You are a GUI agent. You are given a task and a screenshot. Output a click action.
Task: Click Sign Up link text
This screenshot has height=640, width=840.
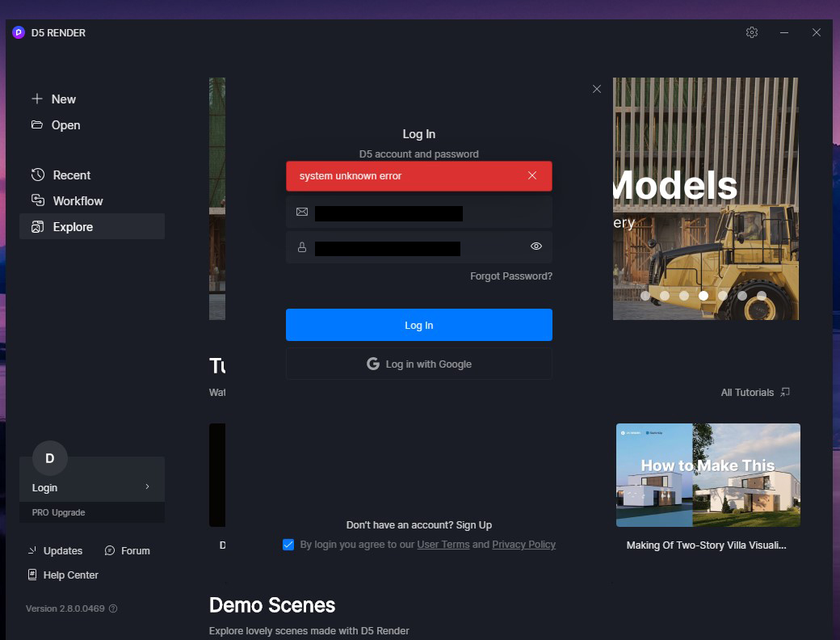473,524
